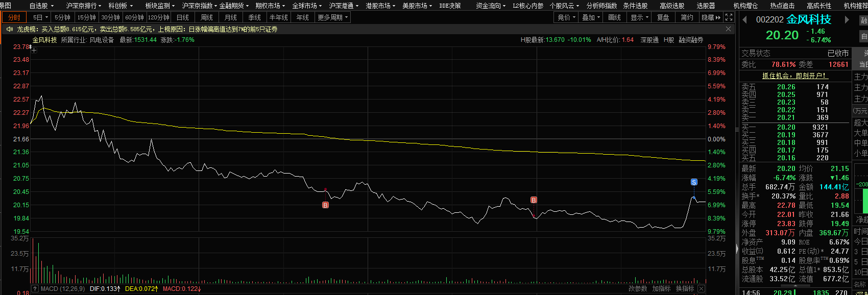Click the 卖一 20.21 order book row
The height and width of the screenshot is (295, 868).
point(794,117)
